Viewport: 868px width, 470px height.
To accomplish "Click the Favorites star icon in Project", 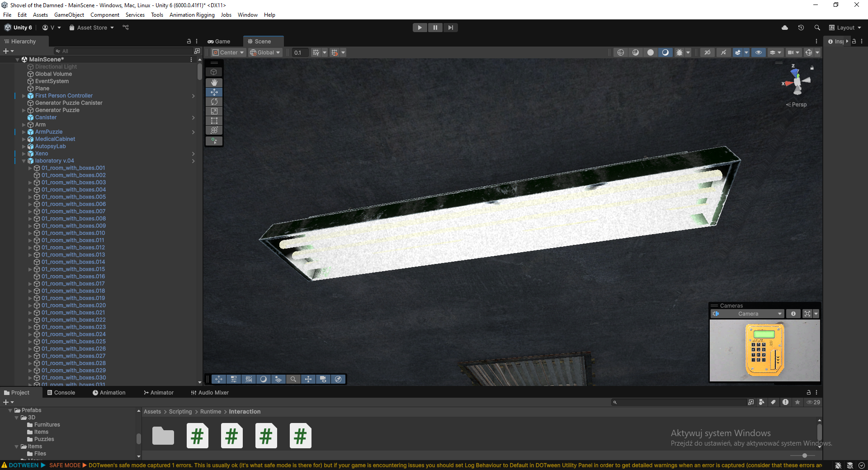I will pos(797,402).
